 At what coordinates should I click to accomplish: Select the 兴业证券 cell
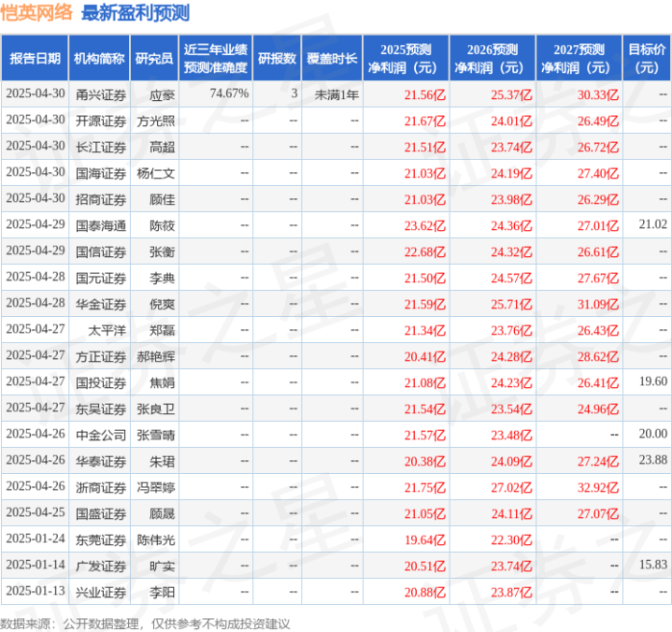(x=101, y=593)
